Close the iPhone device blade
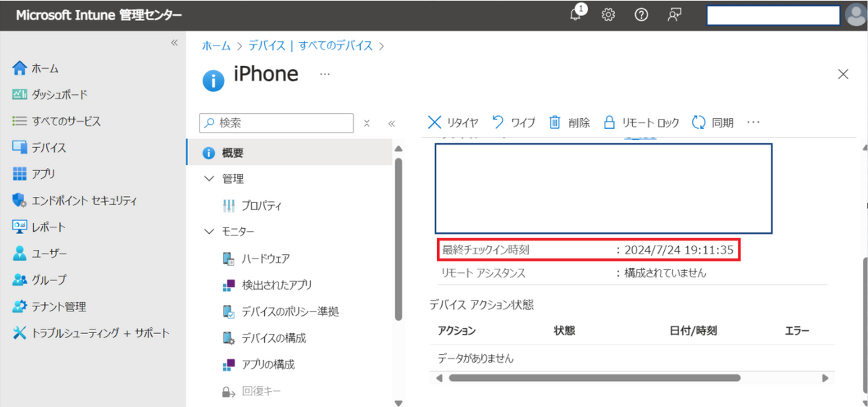Screen dimensions: 868x407 [843, 74]
